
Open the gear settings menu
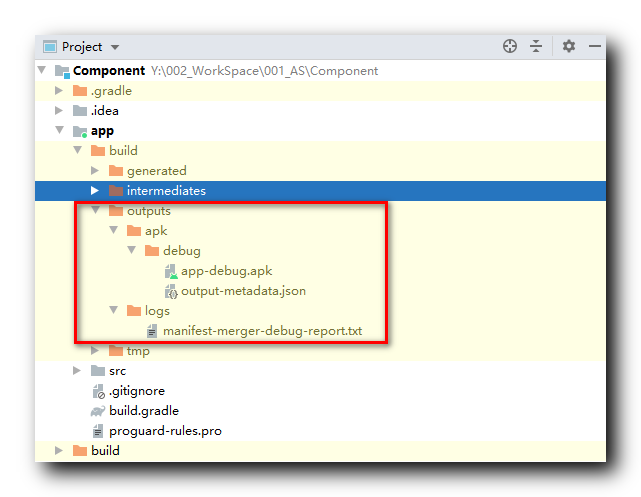[x=569, y=46]
